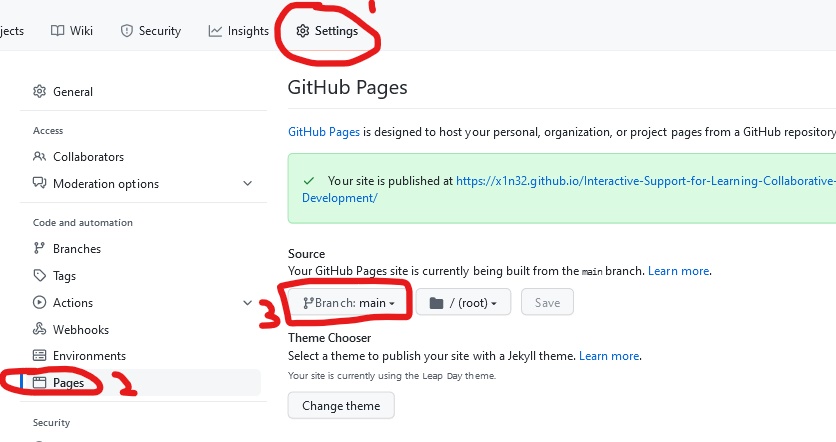
Task: Click the green checkmark published icon
Action: point(309,181)
